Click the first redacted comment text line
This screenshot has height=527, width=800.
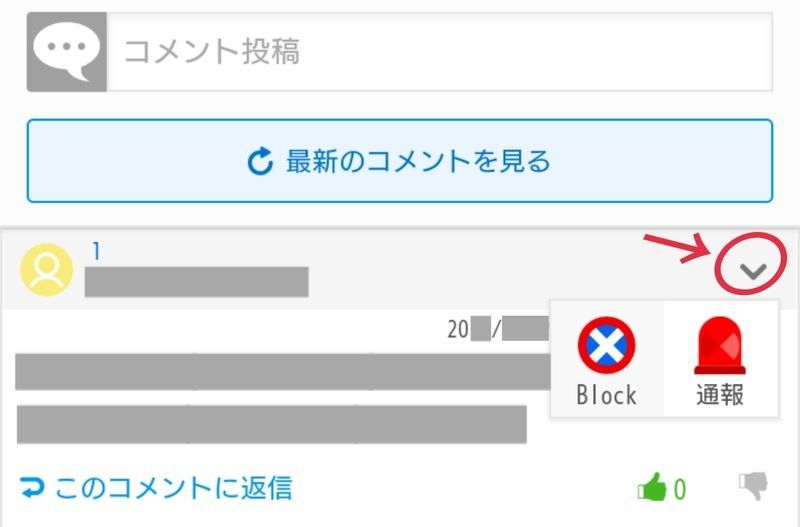(282, 371)
